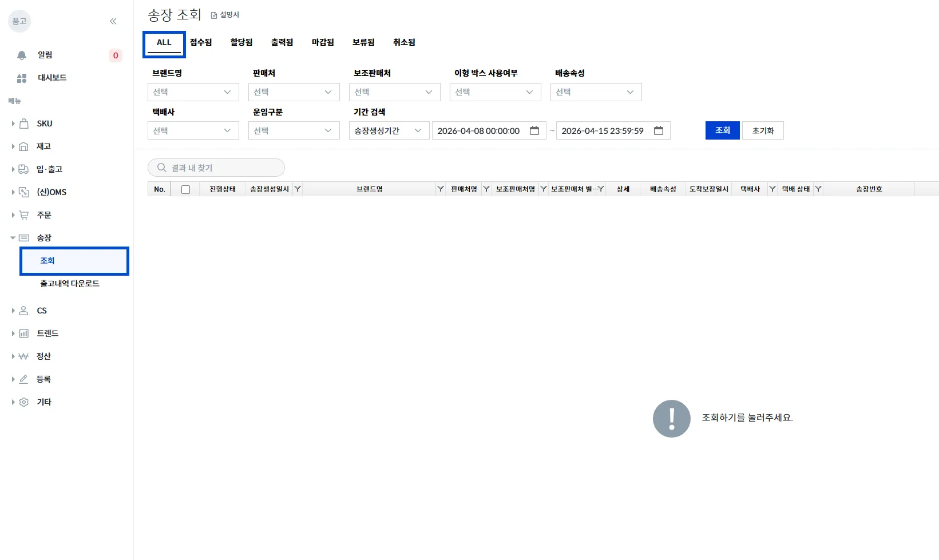The image size is (939, 560).
Task: Click the 초기화 reset button
Action: click(763, 130)
